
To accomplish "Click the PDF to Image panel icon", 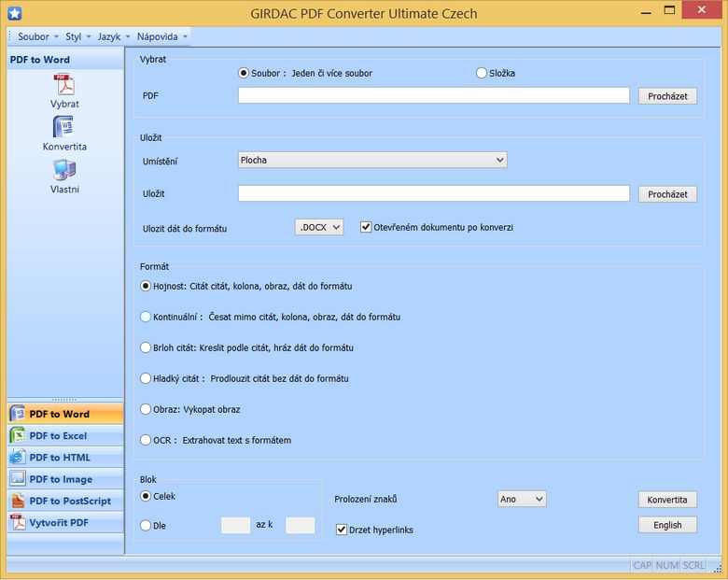I will click(x=18, y=479).
